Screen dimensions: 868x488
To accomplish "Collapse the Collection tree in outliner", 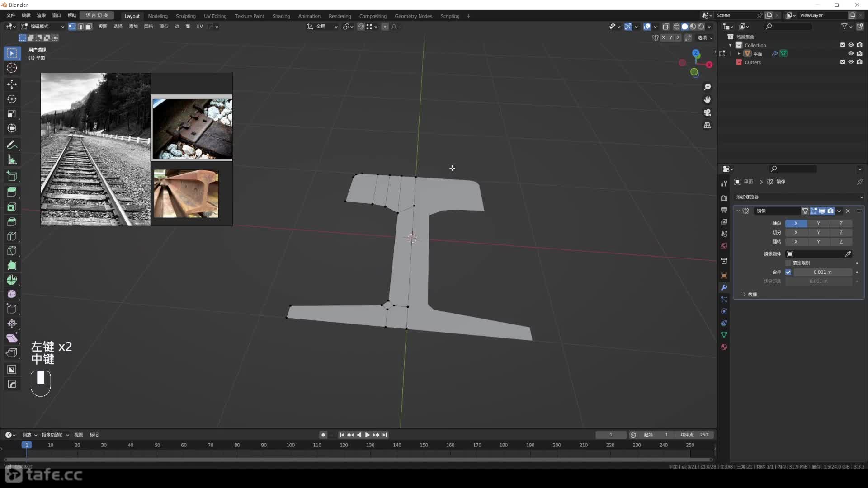I will (731, 45).
